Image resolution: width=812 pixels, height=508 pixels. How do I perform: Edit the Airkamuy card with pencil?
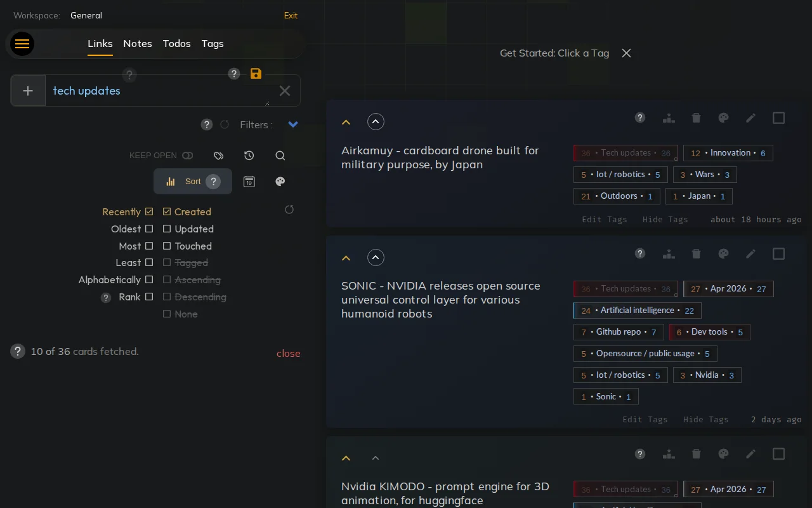point(750,117)
